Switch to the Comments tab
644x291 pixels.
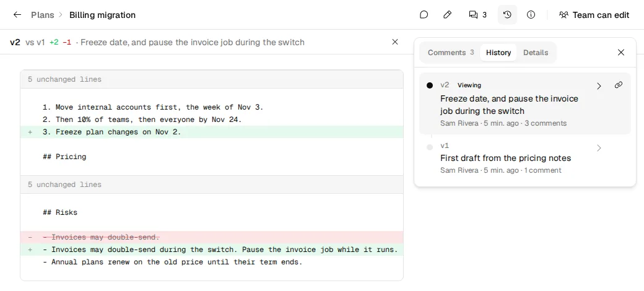coord(451,53)
